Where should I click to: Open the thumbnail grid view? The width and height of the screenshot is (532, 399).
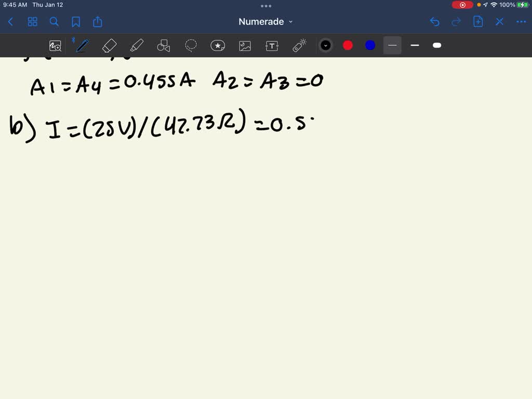point(33,22)
